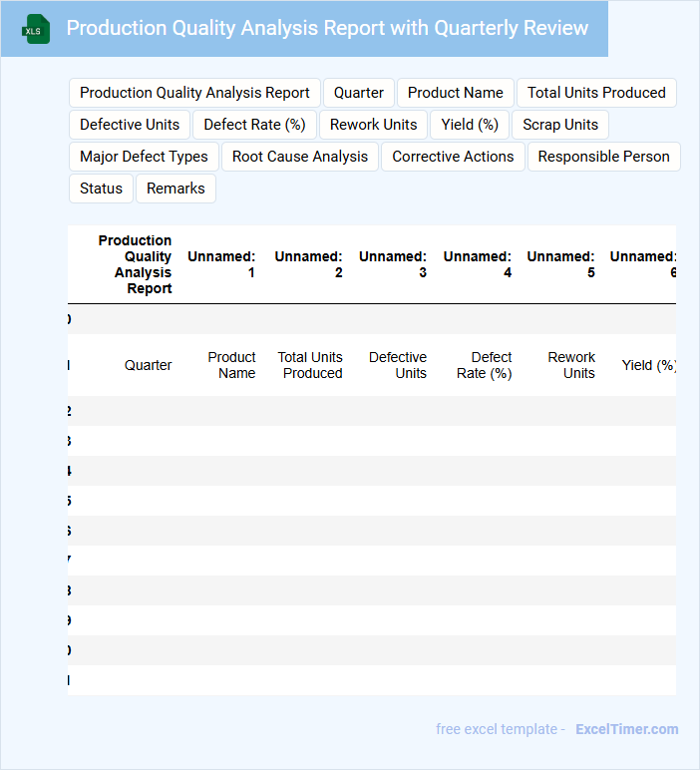Screen dimensions: 700x770
Task: Click the Status tag button
Action: point(101,189)
